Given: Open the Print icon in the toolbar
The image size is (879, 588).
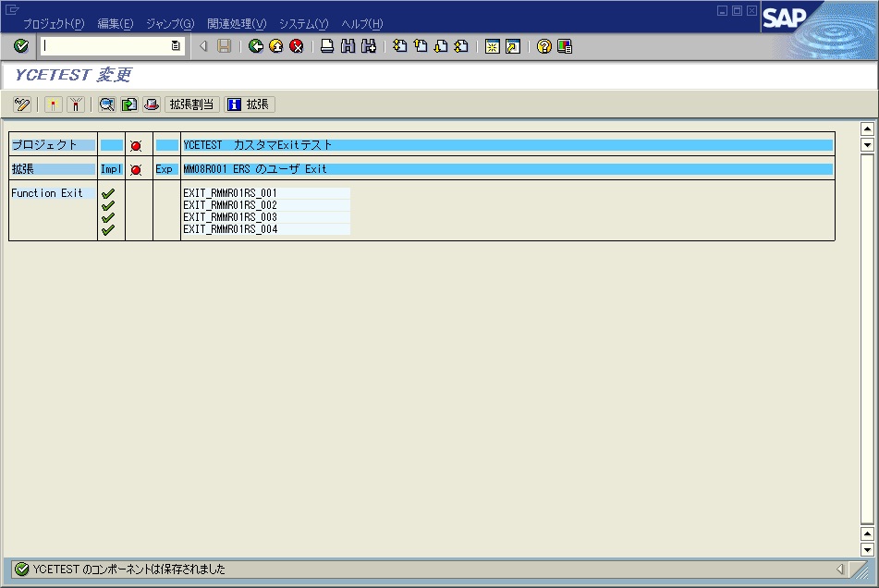Looking at the screenshot, I should pyautogui.click(x=325, y=47).
